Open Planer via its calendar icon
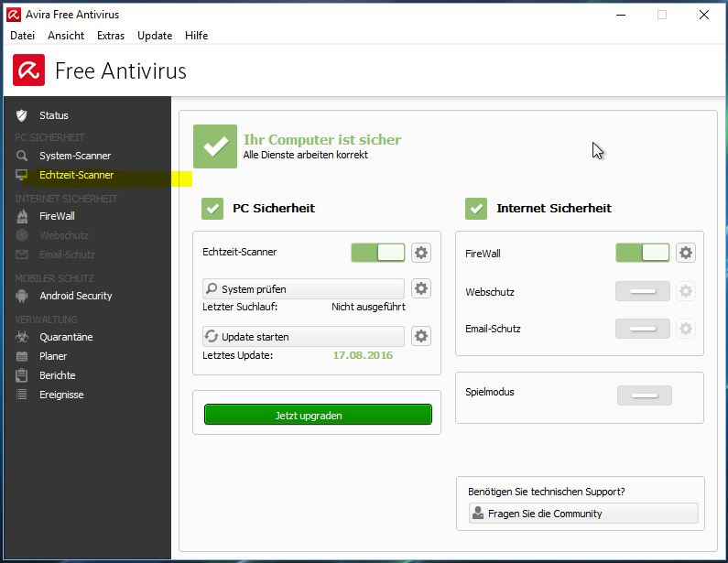This screenshot has height=563, width=728. 22,356
